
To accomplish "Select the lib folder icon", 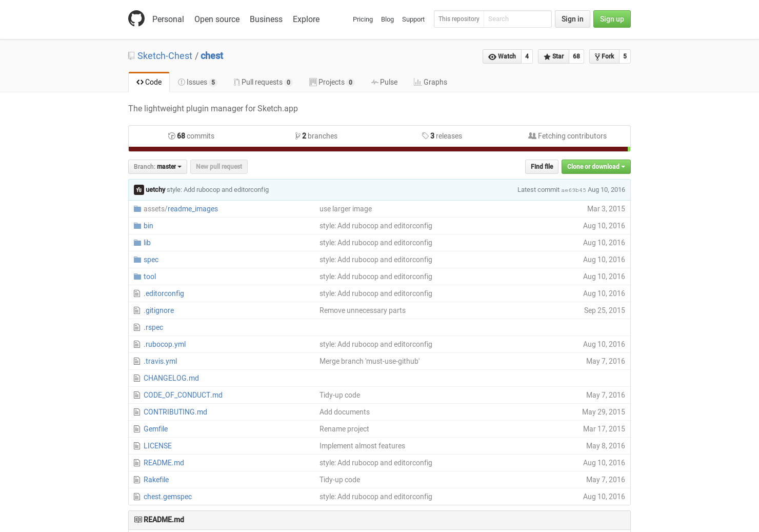I will [137, 243].
